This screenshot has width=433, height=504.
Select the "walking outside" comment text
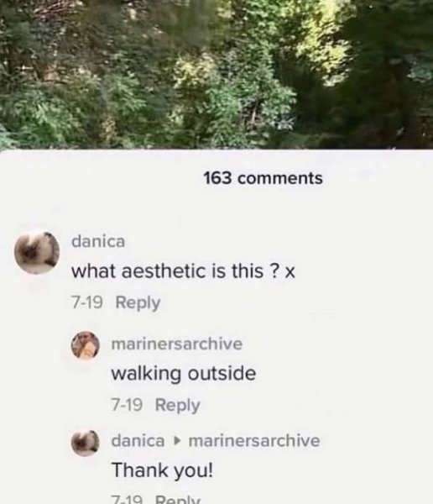pyautogui.click(x=184, y=374)
